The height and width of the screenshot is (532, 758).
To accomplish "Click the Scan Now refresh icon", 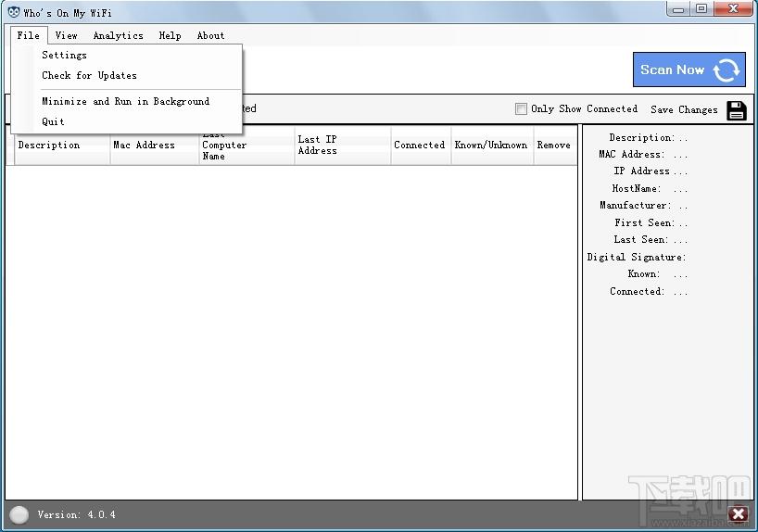I will coord(726,70).
